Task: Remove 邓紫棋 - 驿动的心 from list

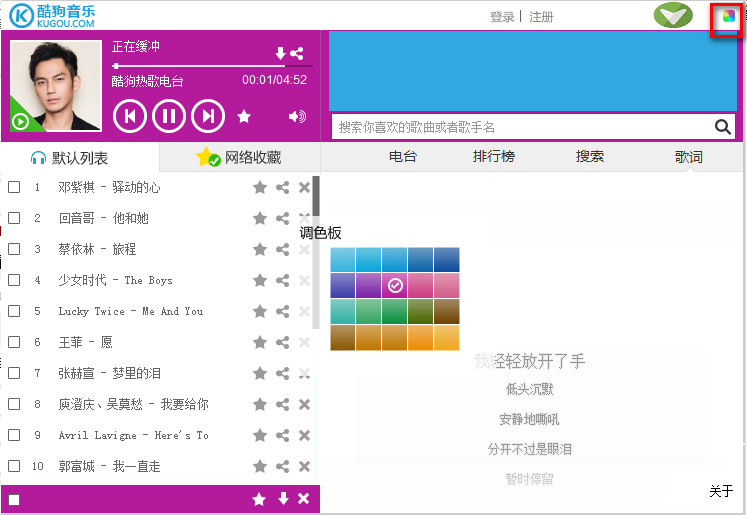Action: point(304,187)
